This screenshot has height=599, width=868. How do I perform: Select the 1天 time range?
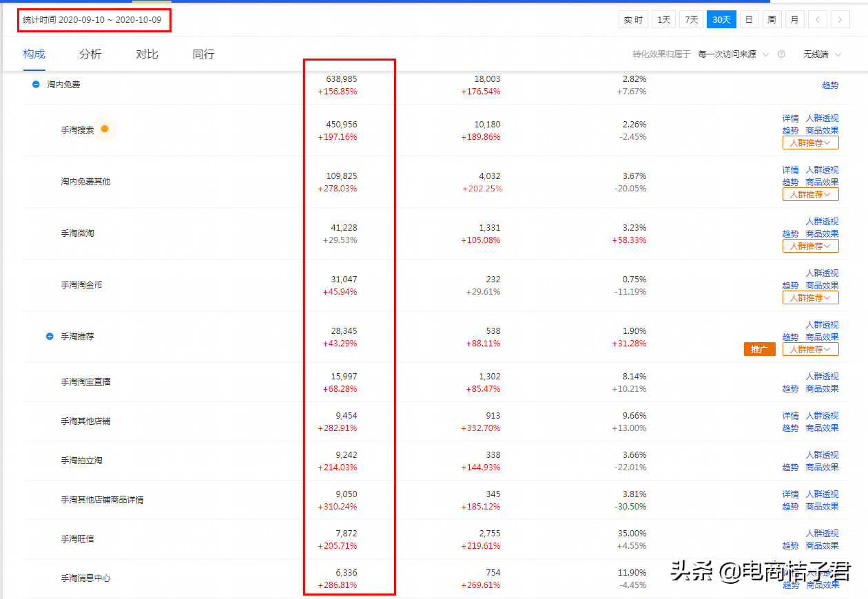(x=663, y=19)
